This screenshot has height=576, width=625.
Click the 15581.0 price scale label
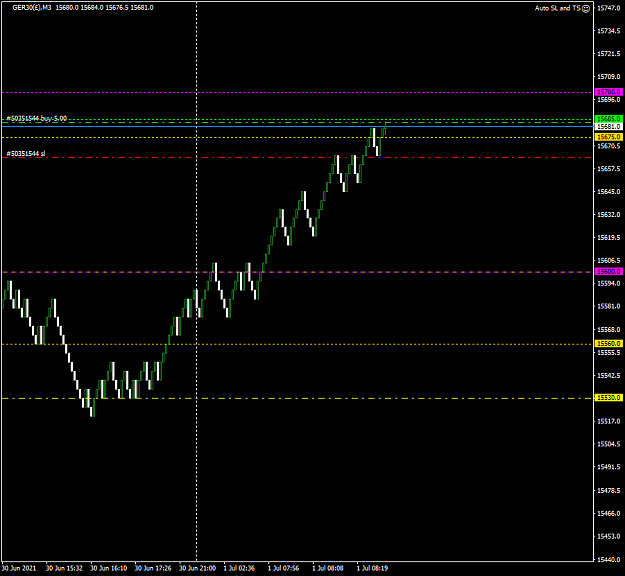609,307
